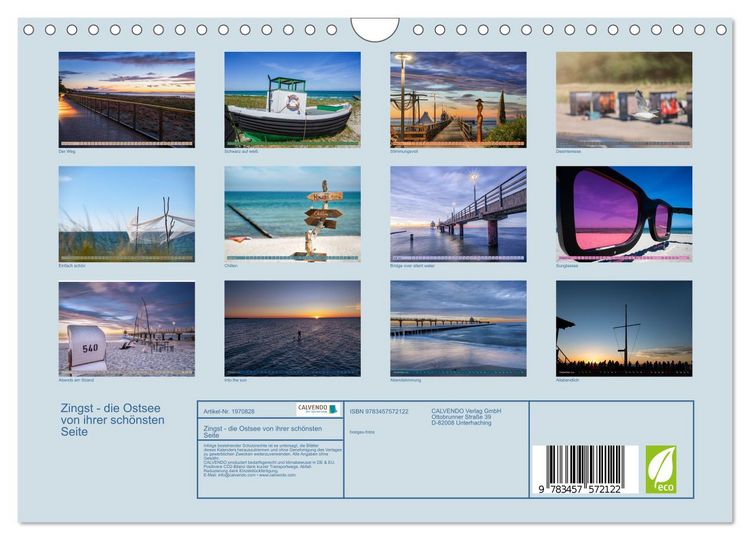Click the CALVENDO publisher logo
The height and width of the screenshot is (540, 750).
click(x=318, y=409)
